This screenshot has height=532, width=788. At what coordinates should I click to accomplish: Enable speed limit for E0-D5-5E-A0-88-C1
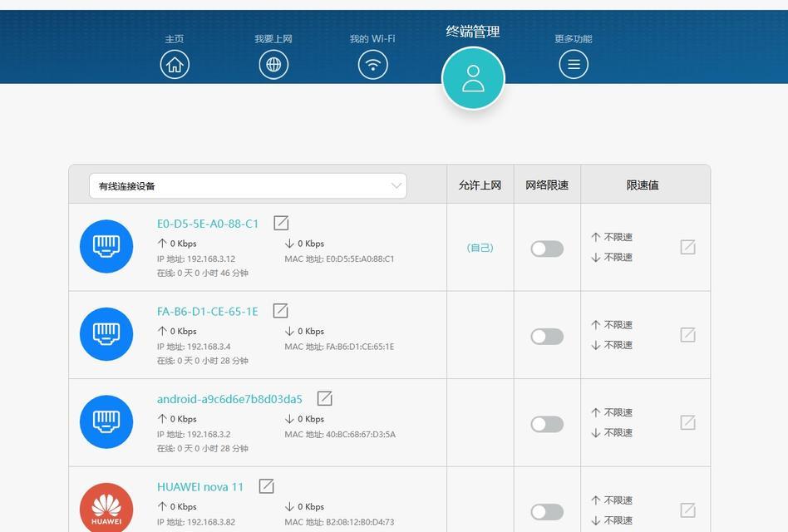[x=547, y=249]
